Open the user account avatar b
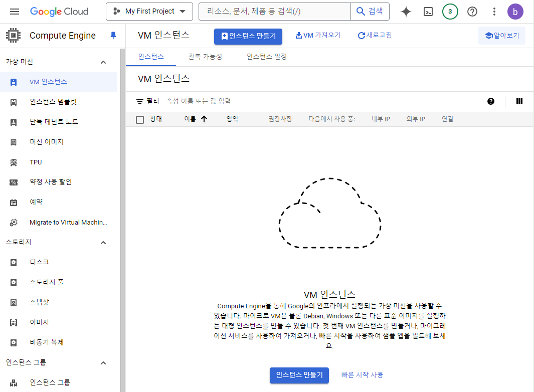The height and width of the screenshot is (392, 534). [515, 12]
